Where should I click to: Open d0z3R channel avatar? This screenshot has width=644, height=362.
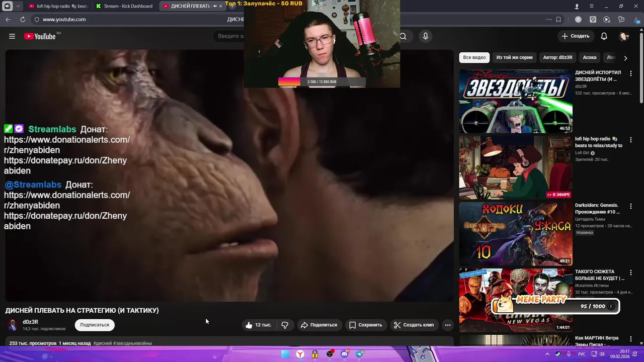click(13, 325)
